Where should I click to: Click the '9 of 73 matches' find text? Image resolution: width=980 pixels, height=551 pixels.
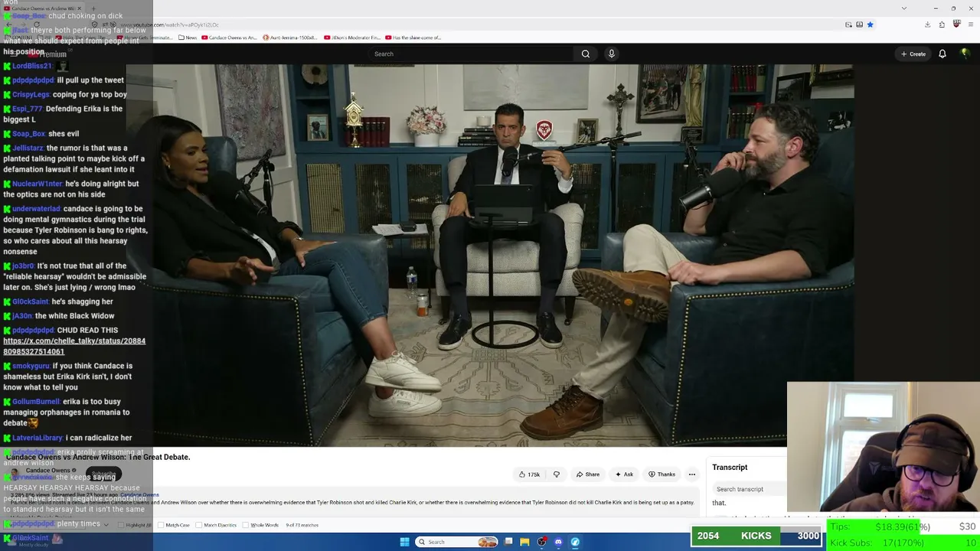[302, 525]
